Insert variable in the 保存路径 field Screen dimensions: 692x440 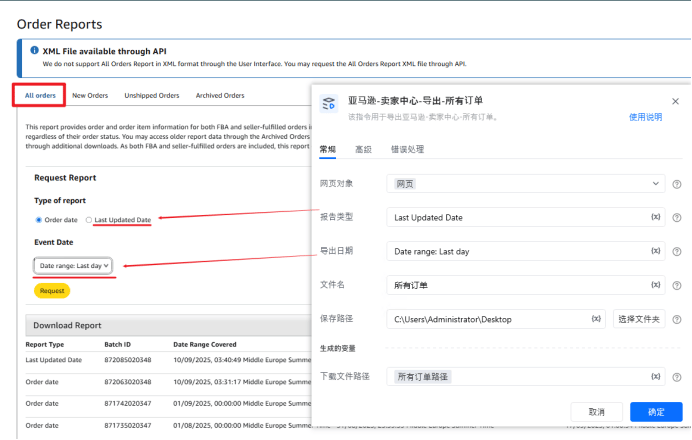click(x=596, y=319)
